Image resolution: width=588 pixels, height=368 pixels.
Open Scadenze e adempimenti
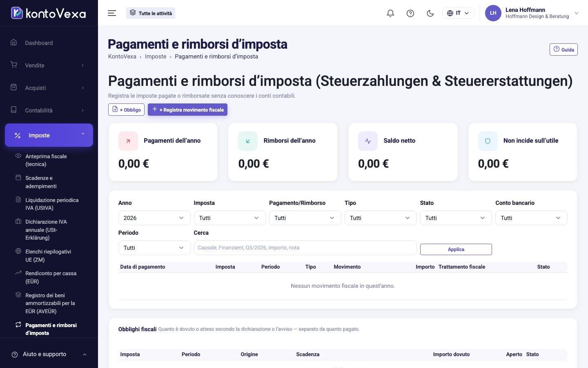49,182
